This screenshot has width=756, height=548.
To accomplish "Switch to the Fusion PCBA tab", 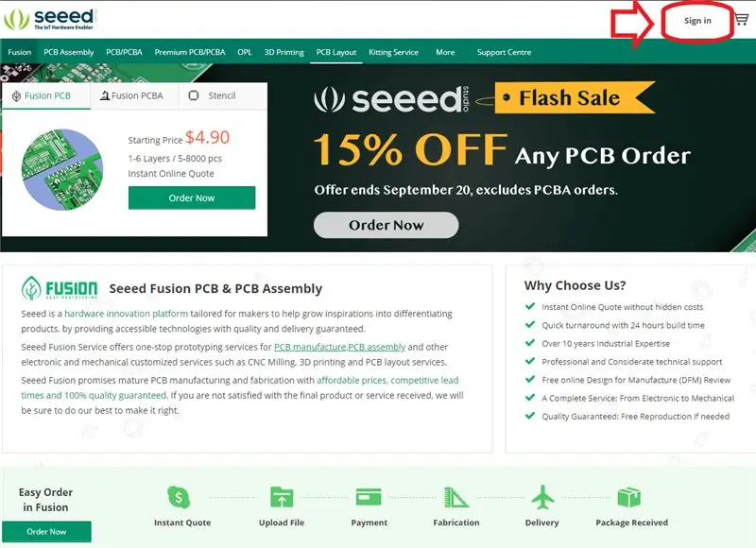I will click(132, 95).
